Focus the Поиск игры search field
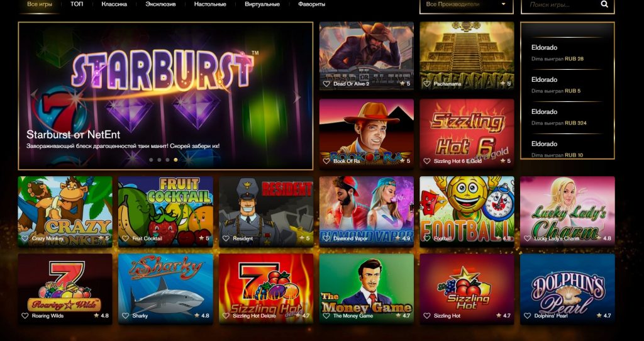Image resolution: width=644 pixels, height=341 pixels. pyautogui.click(x=560, y=4)
